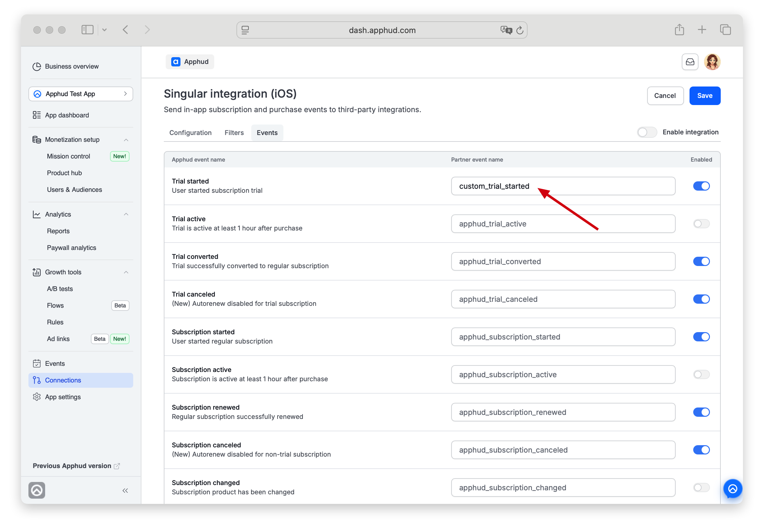The image size is (764, 532).
Task: Open a new tab with plus icon
Action: (x=702, y=30)
